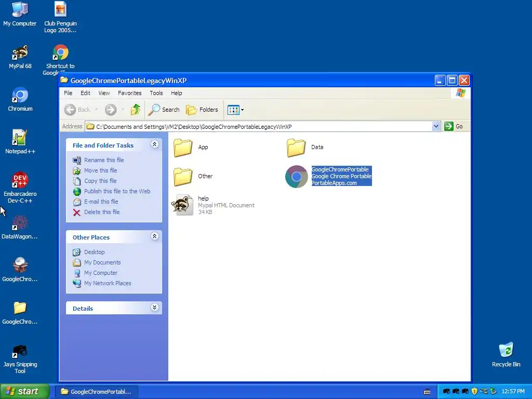The image size is (532, 399).
Task: Select the help Mypal HTML document
Action: [x=182, y=205]
